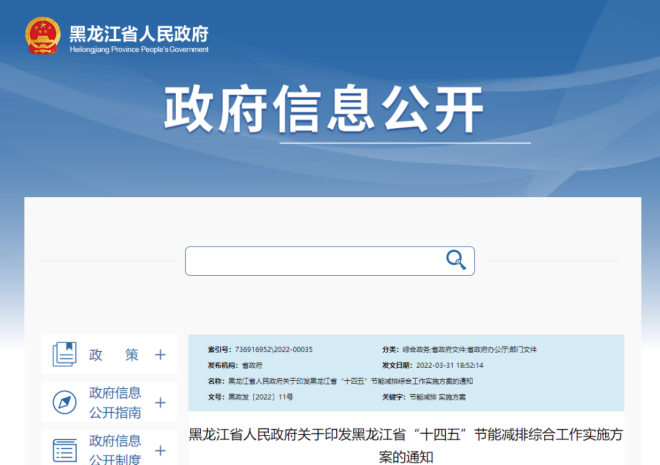Screen dimensions: 660x465
Task: Open the 政府信息公开指南 sidebar menu item
Action: coord(115,402)
